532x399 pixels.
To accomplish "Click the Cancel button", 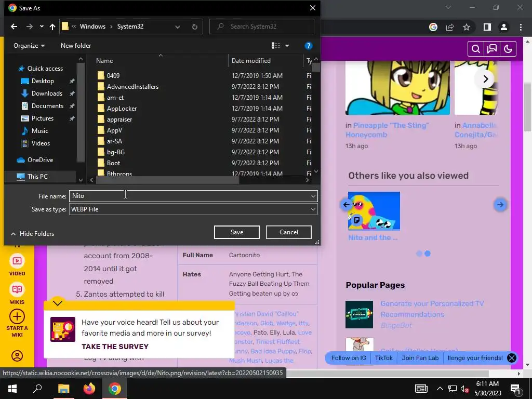I will tap(289, 232).
